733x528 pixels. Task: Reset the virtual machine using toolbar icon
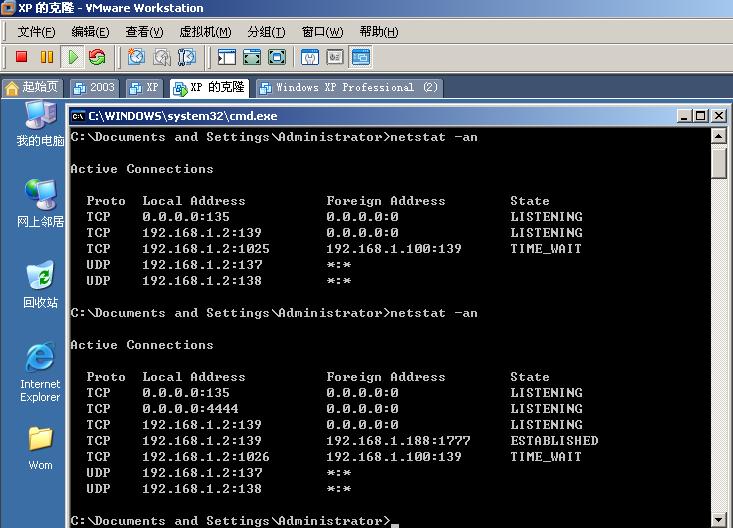pyautogui.click(x=97, y=58)
